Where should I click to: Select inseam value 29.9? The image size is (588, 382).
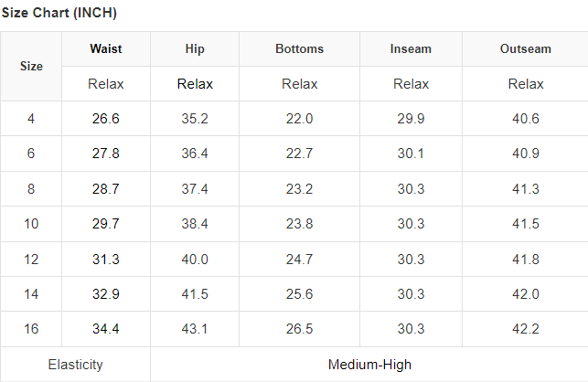[411, 119]
